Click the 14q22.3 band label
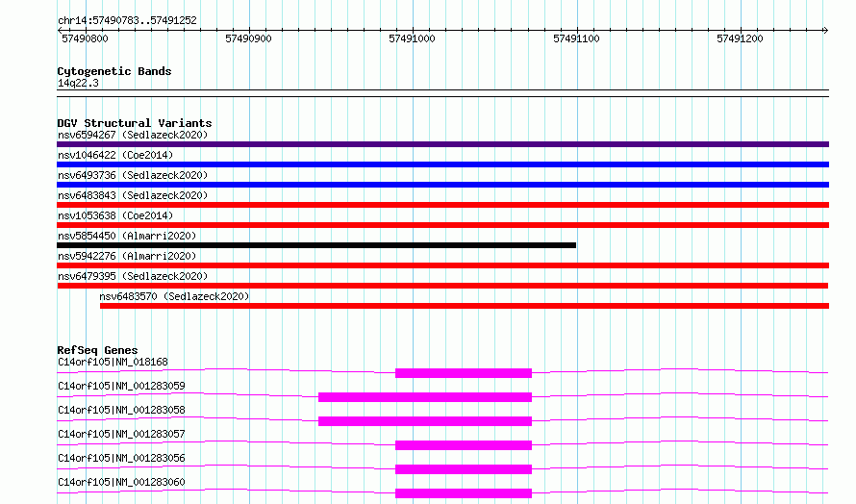 [x=78, y=83]
